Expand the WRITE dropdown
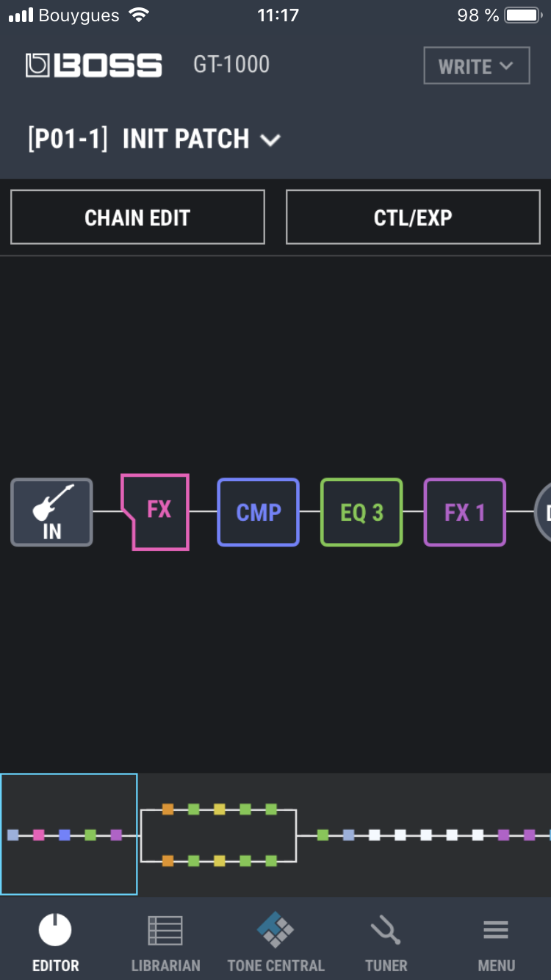 click(476, 66)
